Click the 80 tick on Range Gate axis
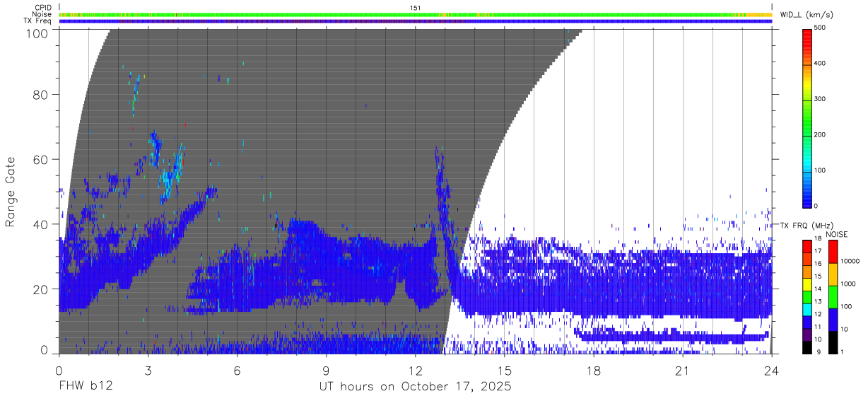This screenshot has width=868, height=401. coord(40,94)
